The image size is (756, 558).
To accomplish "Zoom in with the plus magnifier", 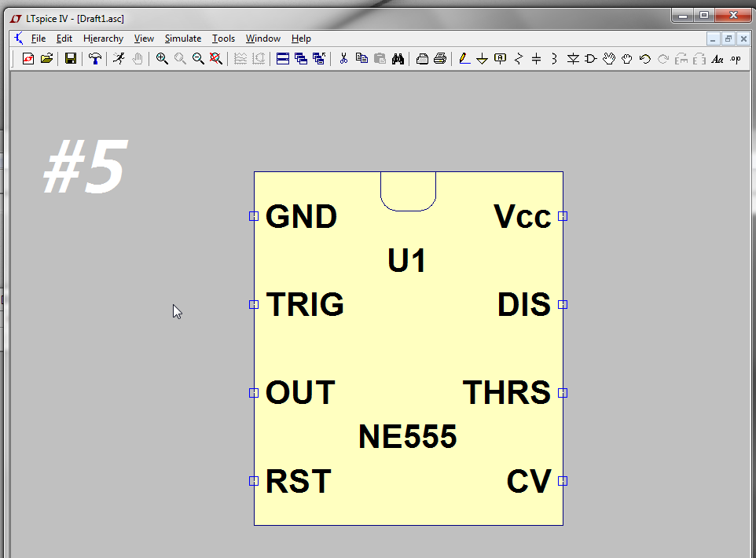I will 162,59.
